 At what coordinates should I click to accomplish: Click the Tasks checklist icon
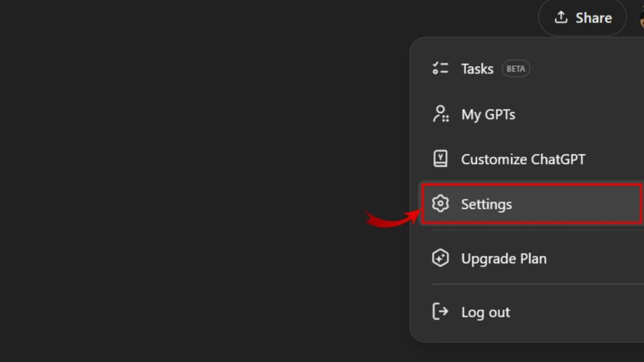(x=440, y=68)
